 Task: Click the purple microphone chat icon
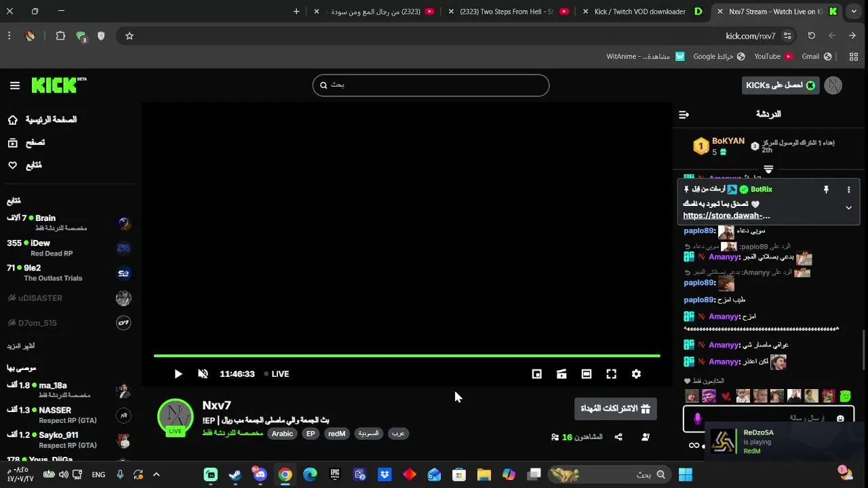(x=697, y=419)
